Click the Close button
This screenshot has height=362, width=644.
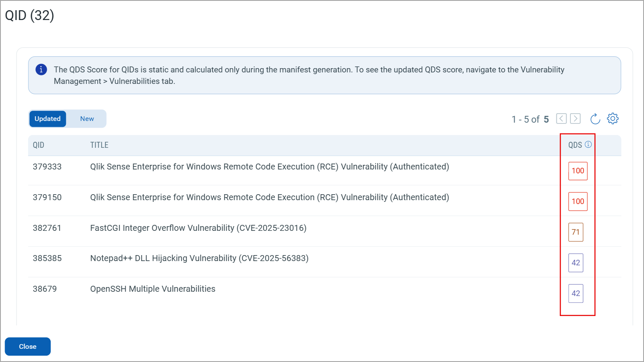27,346
